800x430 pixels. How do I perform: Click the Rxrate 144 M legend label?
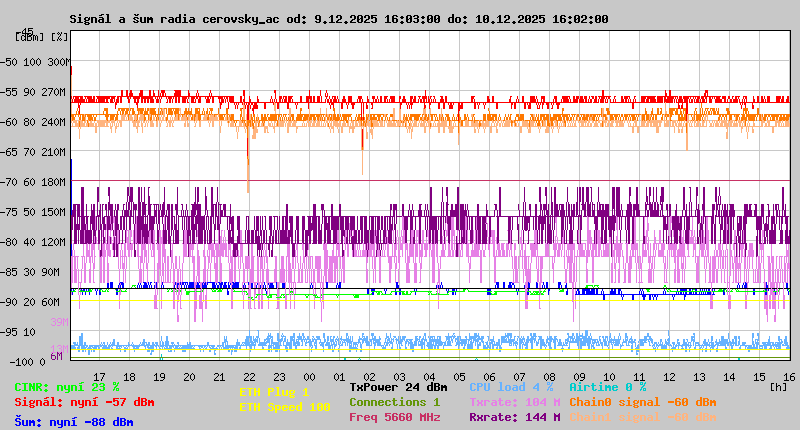pos(514,417)
